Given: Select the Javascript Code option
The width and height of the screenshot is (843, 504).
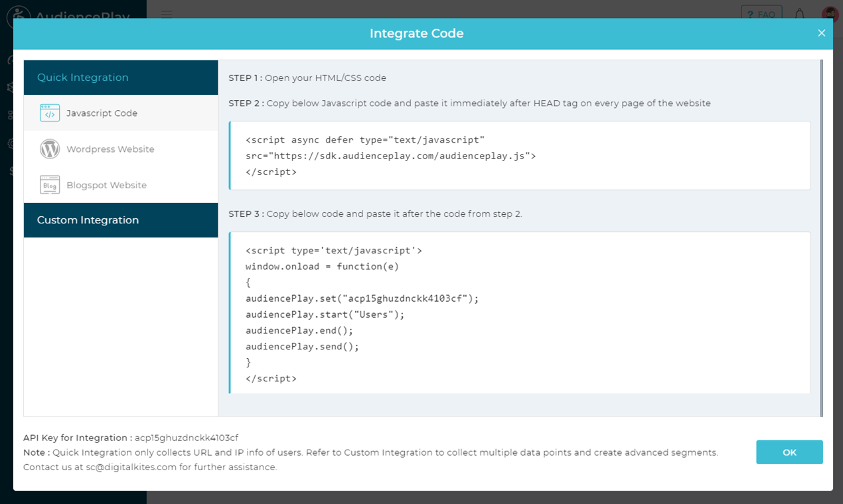Looking at the screenshot, I should 121,113.
